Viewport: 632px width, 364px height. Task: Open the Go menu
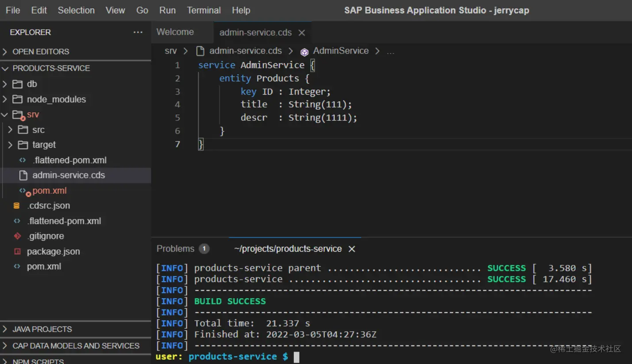(143, 10)
